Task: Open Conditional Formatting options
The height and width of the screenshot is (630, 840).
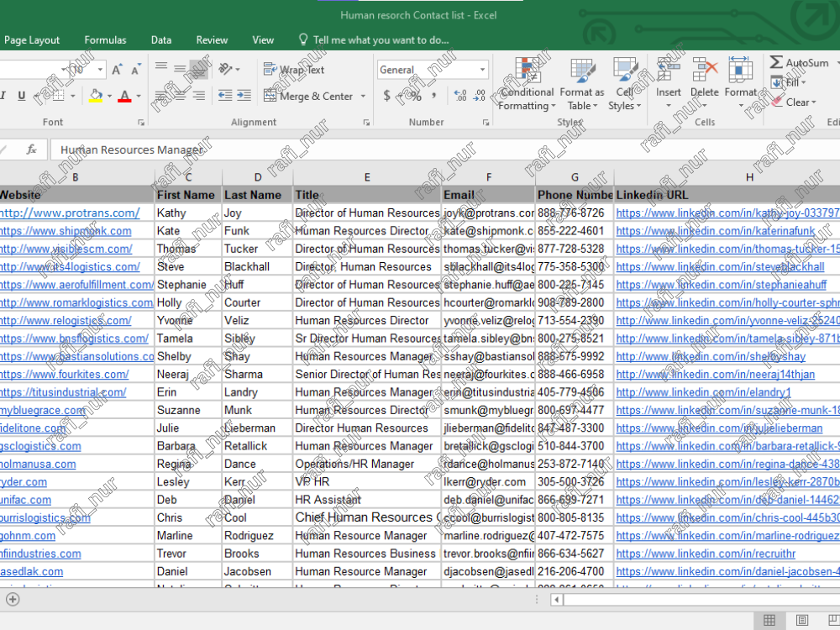Action: click(x=526, y=81)
